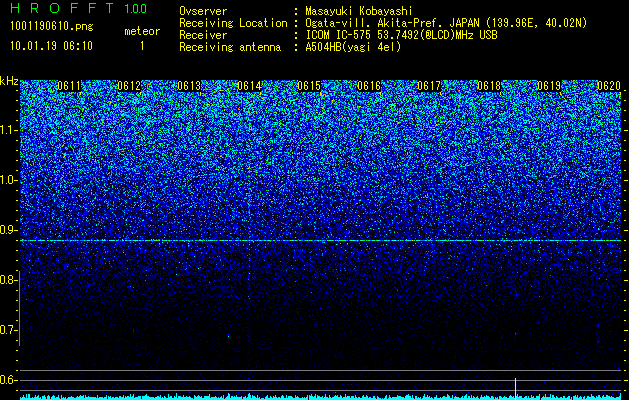Click the kHz axis unit label
629x400 pixels.
pyautogui.click(x=9, y=81)
